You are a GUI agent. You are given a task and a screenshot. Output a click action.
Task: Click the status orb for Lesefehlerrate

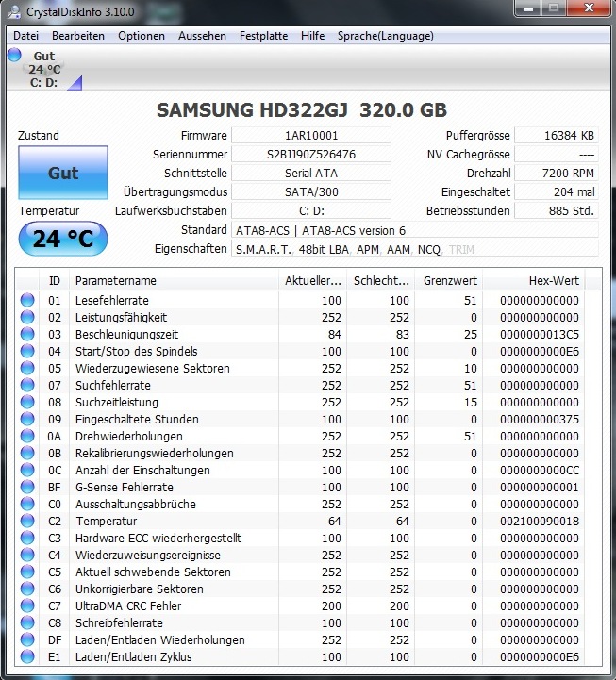(27, 300)
